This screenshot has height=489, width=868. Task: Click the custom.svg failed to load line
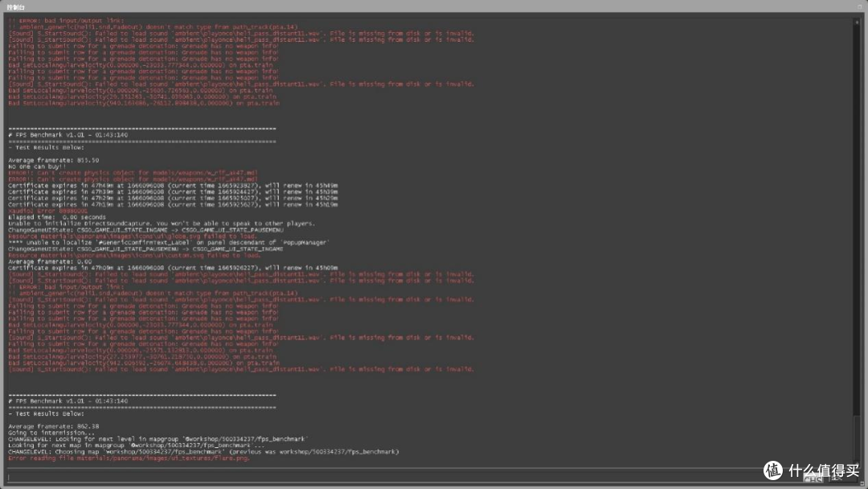click(134, 255)
